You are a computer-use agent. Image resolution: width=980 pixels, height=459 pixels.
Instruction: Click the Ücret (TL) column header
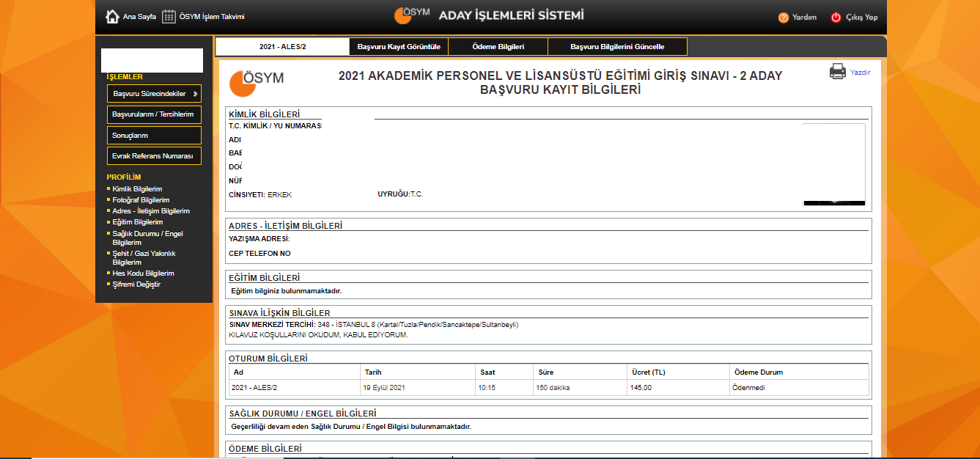pyautogui.click(x=649, y=372)
